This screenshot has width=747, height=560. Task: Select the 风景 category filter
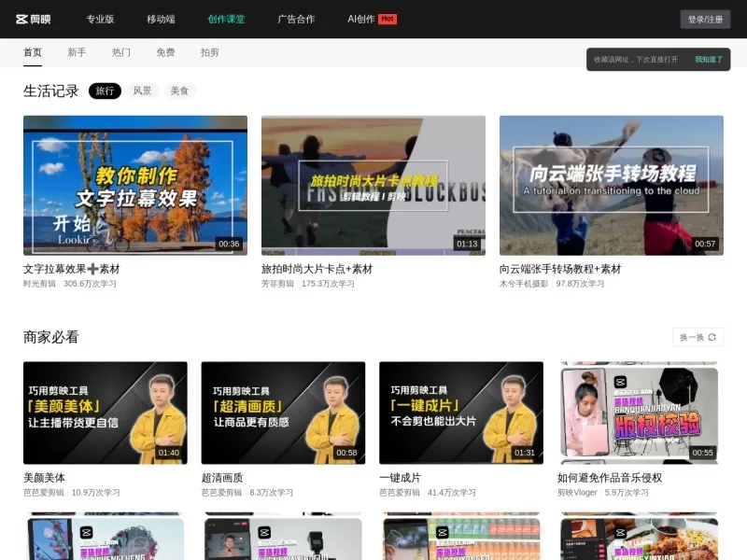pyautogui.click(x=141, y=91)
